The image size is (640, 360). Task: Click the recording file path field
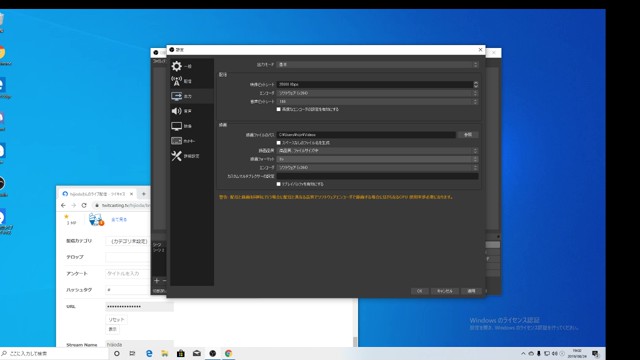366,135
